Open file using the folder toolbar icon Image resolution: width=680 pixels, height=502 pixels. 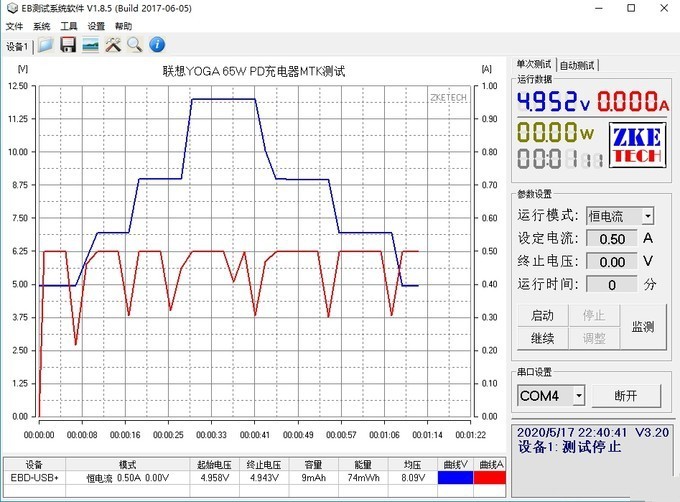(x=46, y=45)
